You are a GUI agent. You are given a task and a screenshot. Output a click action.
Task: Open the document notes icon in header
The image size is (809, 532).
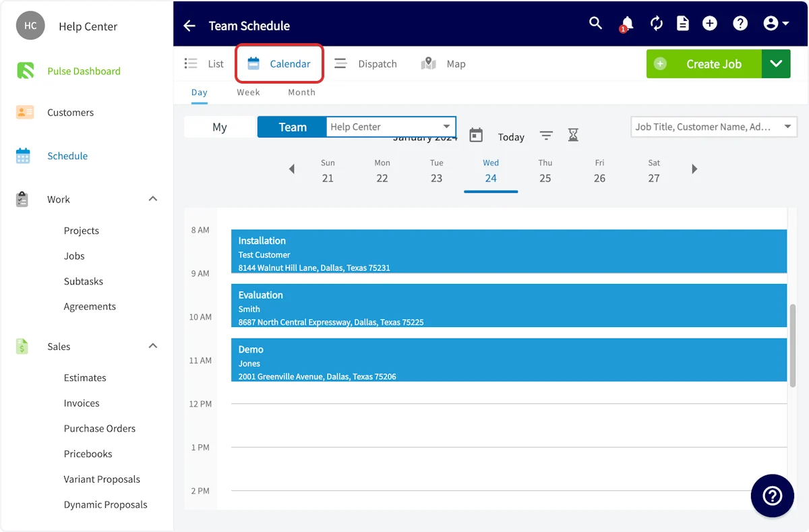click(x=683, y=24)
